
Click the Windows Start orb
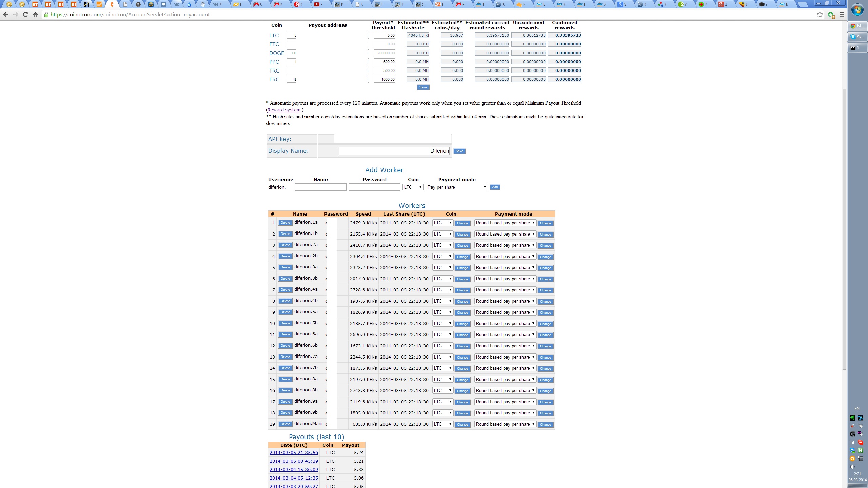(x=857, y=10)
